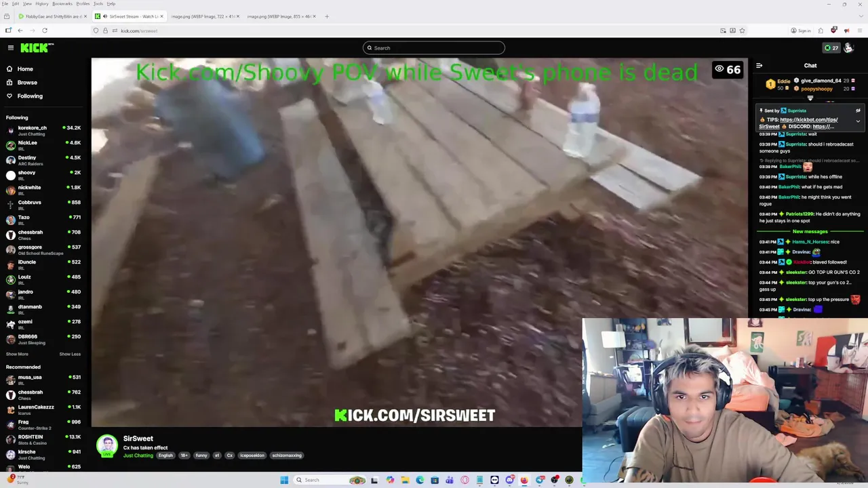This screenshot has width=868, height=488.
Task: Open dtanmanb followed channel
Action: coord(43,309)
